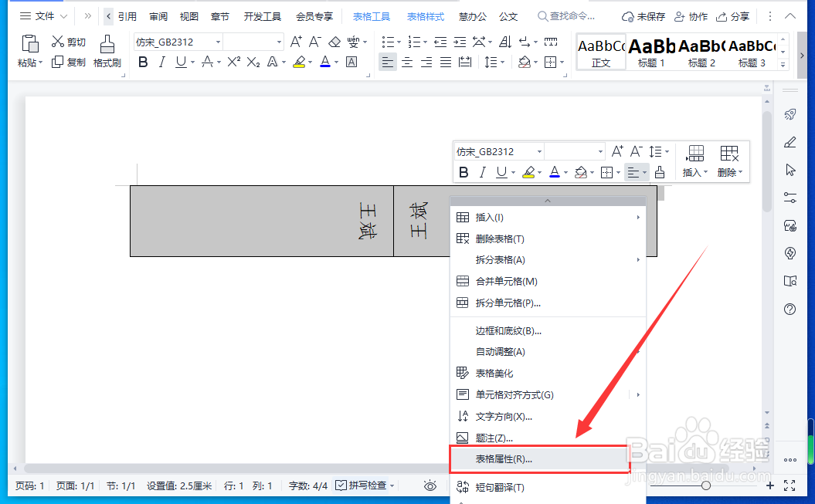Clear formatting with eraser icon
The width and height of the screenshot is (815, 504).
click(x=334, y=42)
